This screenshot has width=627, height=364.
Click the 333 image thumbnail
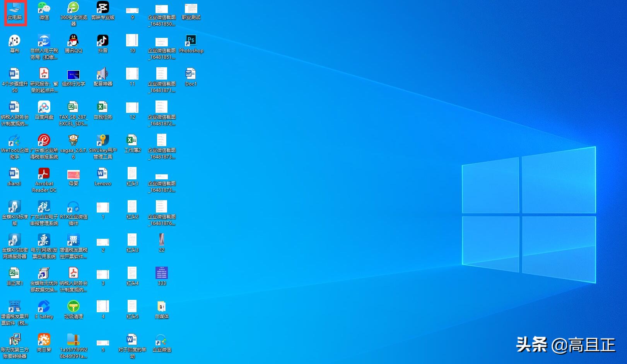pos(162,276)
